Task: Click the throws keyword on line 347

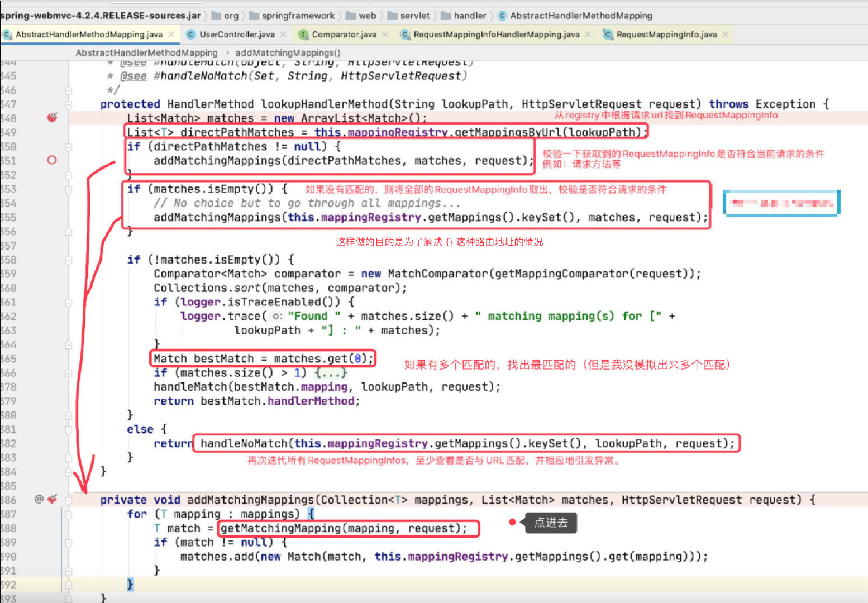Action: pos(728,104)
